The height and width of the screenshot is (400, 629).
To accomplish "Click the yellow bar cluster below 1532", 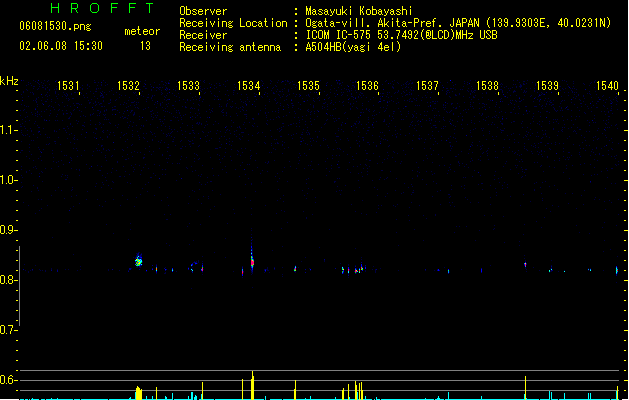I will click(x=138, y=393).
